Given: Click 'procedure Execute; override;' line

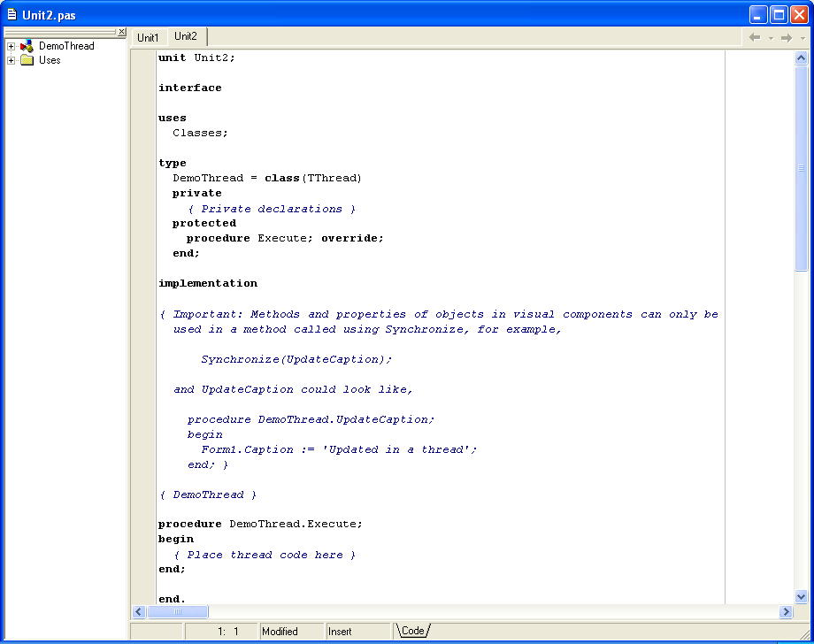Looking at the screenshot, I should coord(285,238).
